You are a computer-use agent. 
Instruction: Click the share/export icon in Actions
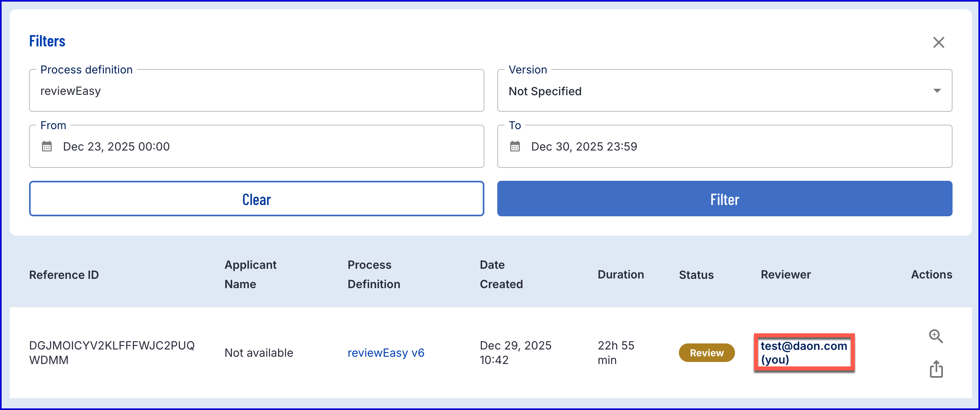point(936,369)
